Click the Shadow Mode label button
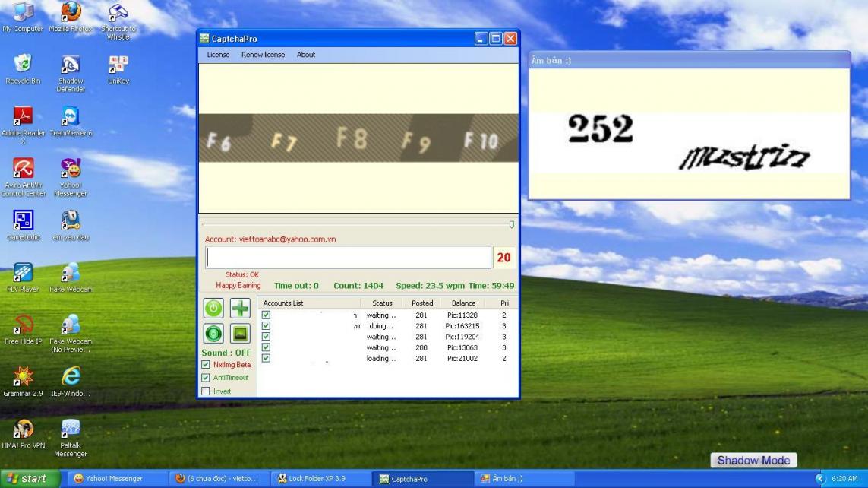This screenshot has width=868, height=488. click(x=753, y=461)
